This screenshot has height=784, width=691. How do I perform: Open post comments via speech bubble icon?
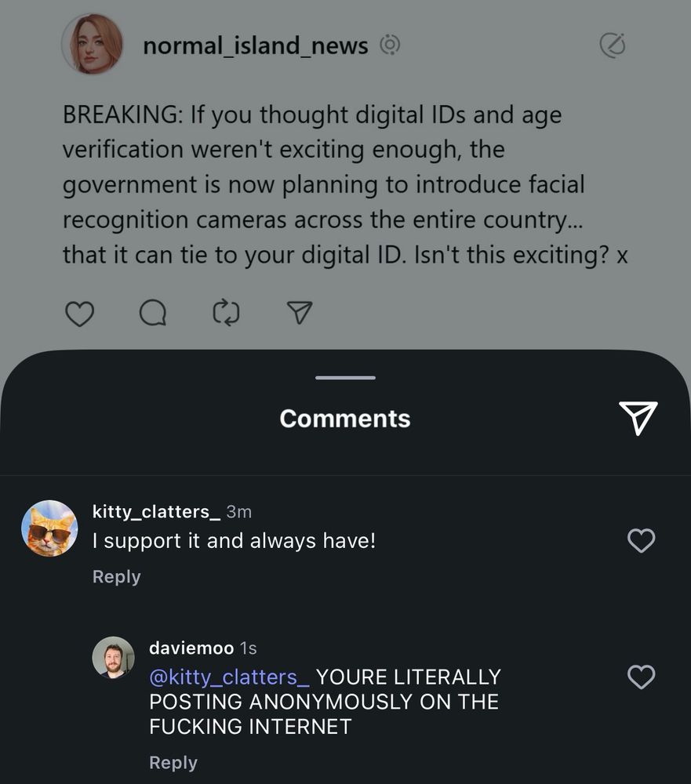click(x=152, y=313)
